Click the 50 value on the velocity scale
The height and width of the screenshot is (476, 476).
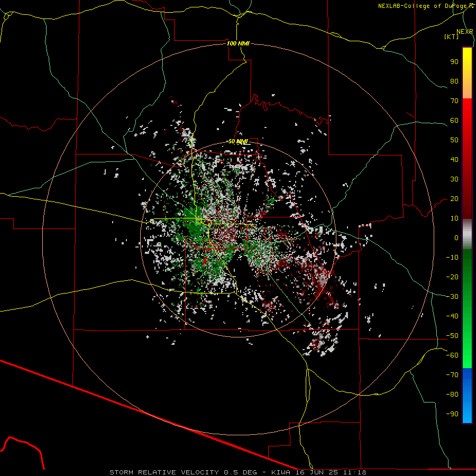point(454,140)
